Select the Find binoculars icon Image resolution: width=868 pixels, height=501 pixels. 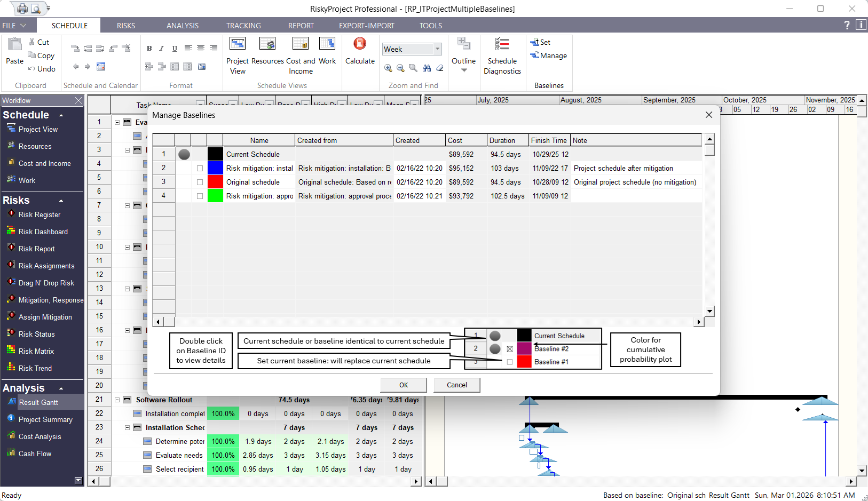coord(427,68)
